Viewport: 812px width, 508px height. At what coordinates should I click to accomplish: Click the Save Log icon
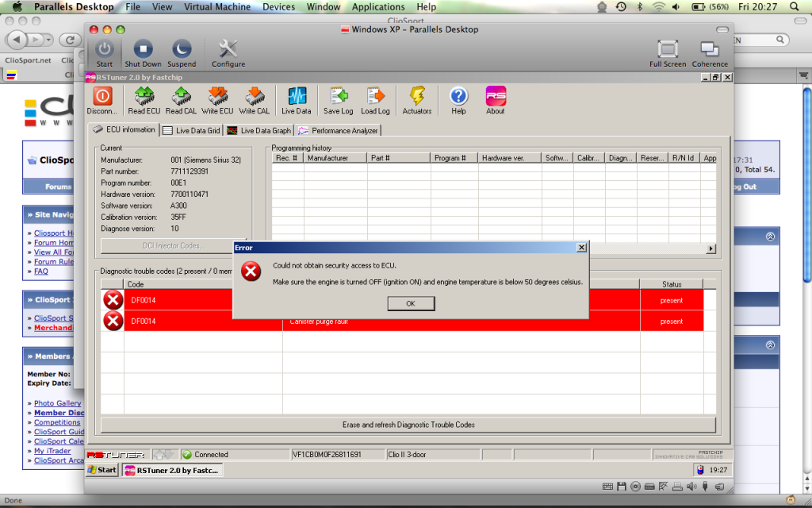338,97
